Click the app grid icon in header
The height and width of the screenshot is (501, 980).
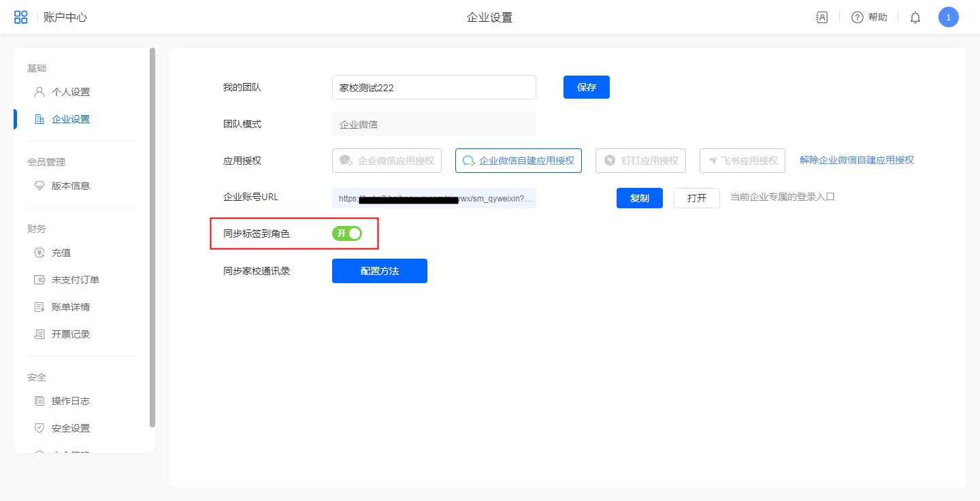click(x=21, y=18)
